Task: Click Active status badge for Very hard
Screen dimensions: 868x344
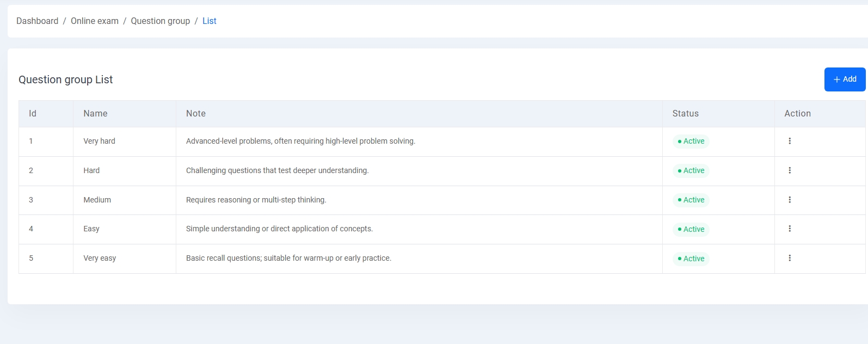Action: 691,142
